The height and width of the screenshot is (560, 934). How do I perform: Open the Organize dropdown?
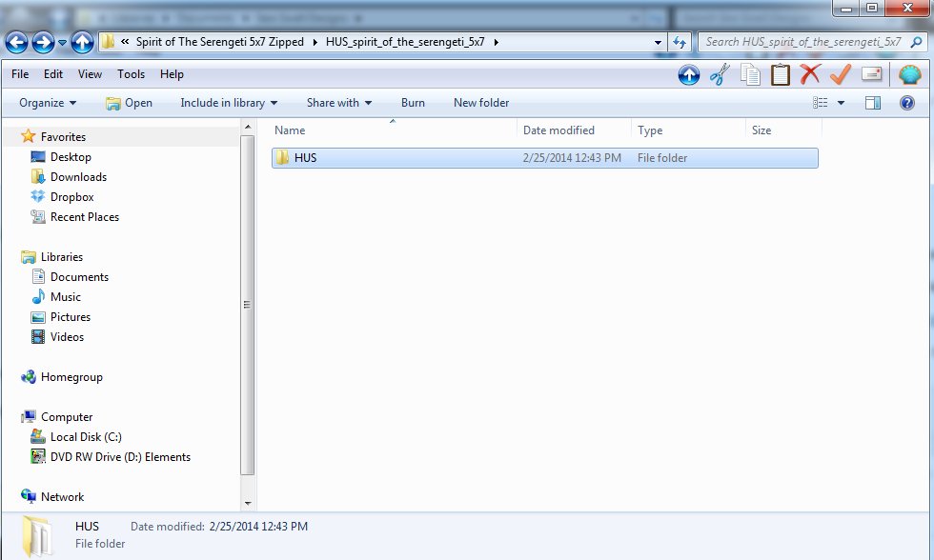pyautogui.click(x=48, y=103)
